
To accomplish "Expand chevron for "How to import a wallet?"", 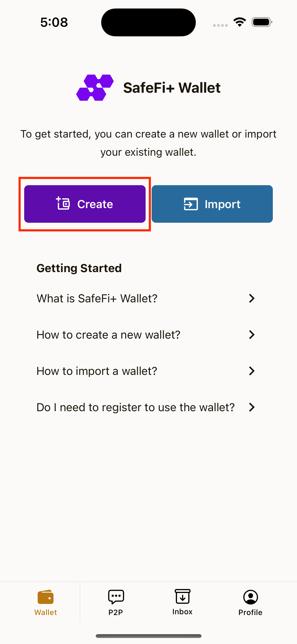I will [252, 371].
